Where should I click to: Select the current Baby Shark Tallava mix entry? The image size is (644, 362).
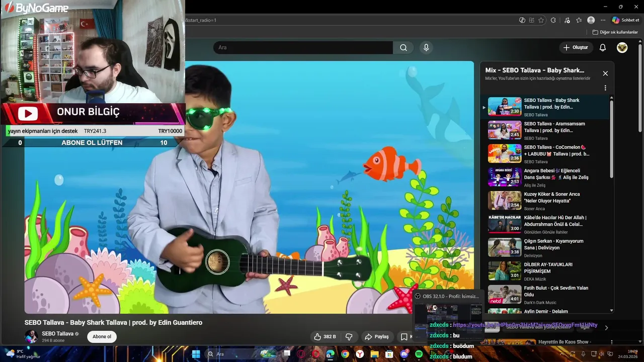(x=546, y=107)
